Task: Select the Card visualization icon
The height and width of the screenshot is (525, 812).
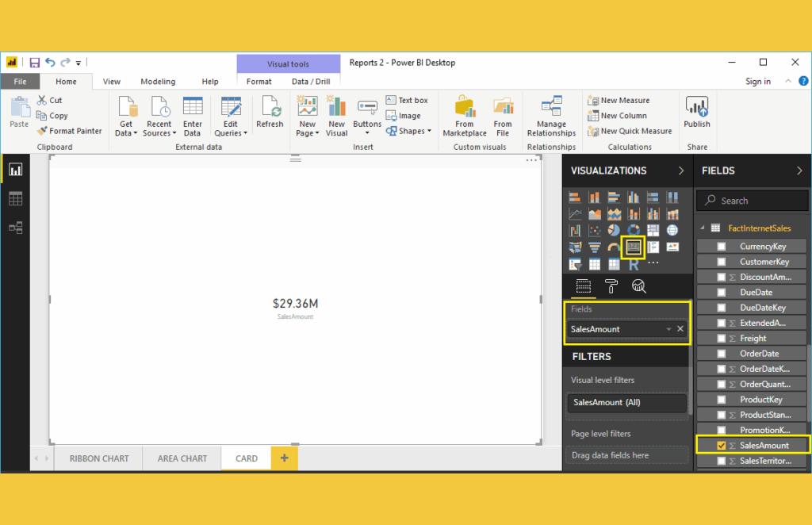Action: [633, 247]
